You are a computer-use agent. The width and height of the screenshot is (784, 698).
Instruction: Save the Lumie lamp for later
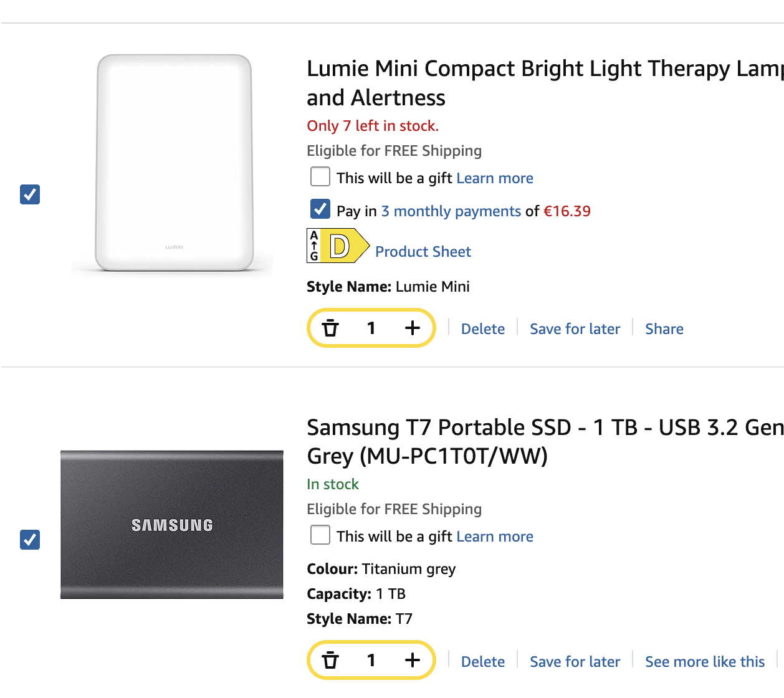575,329
